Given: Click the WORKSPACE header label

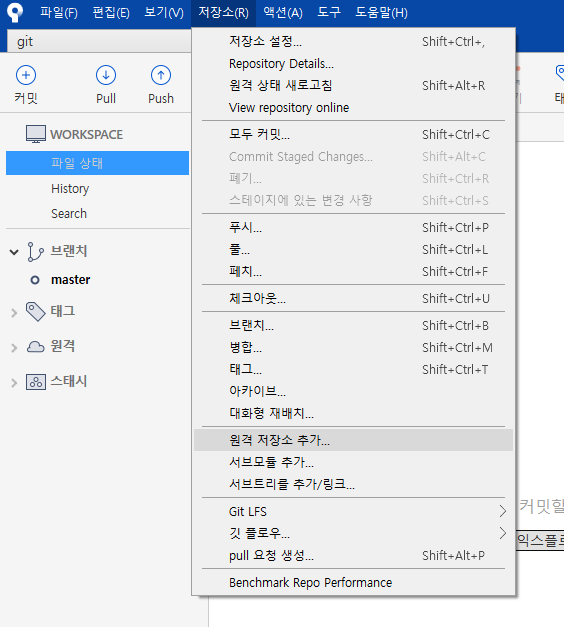Looking at the screenshot, I should [x=86, y=135].
